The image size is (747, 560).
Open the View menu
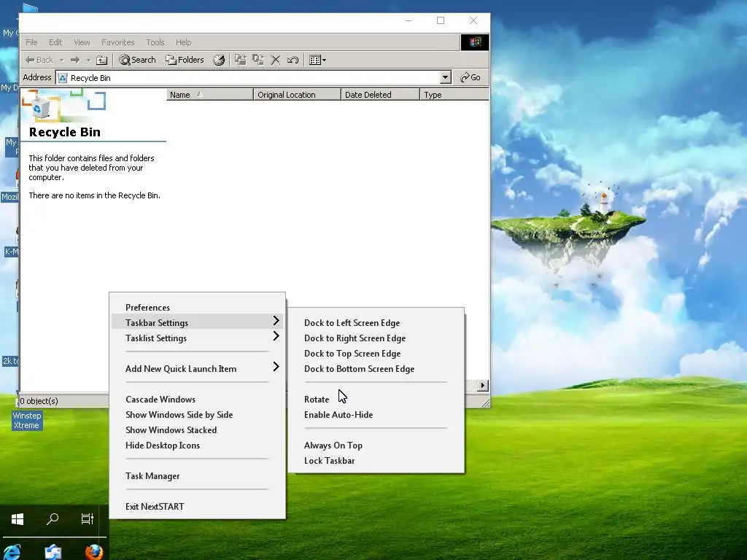pyautogui.click(x=82, y=42)
